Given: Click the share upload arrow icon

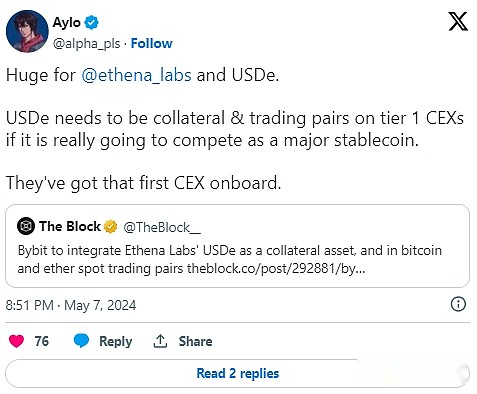Looking at the screenshot, I should click(160, 341).
